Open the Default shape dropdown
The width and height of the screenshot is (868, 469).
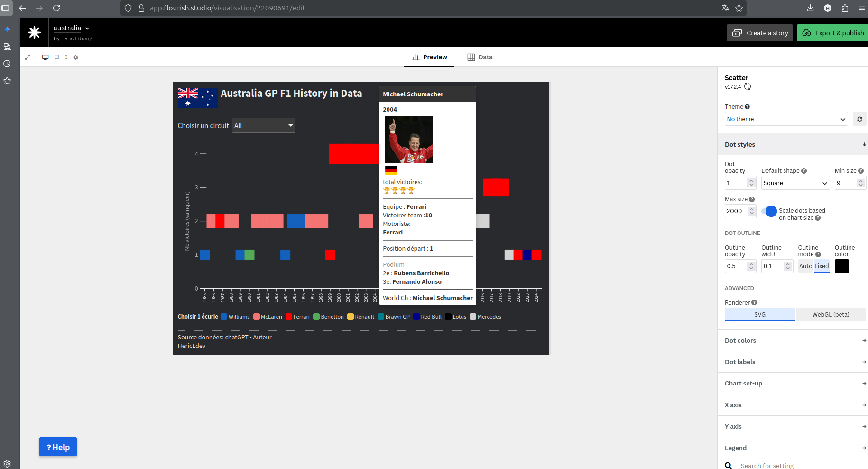click(795, 183)
